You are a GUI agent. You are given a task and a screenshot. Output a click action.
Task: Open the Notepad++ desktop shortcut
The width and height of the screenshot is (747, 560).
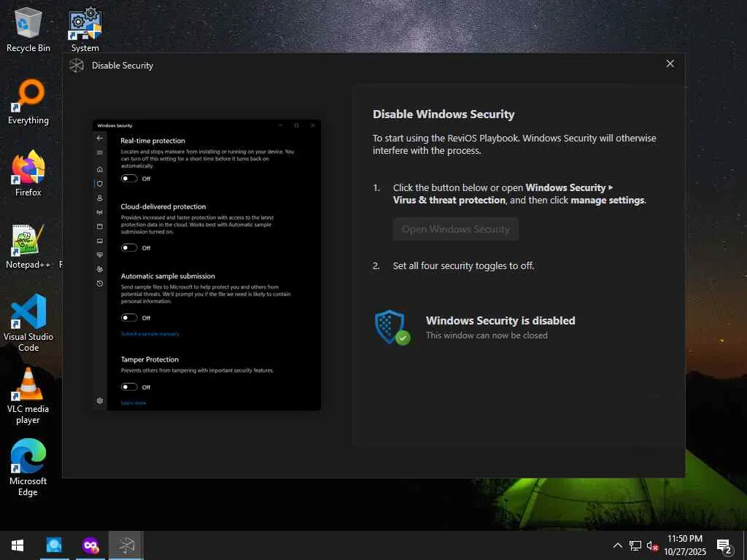tap(28, 246)
